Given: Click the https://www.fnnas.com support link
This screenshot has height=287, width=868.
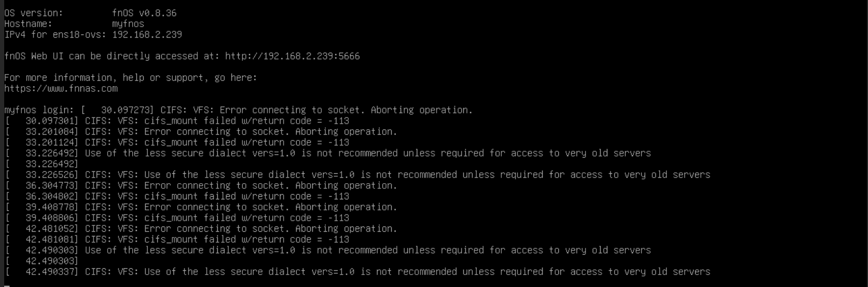Looking at the screenshot, I should [x=61, y=88].
